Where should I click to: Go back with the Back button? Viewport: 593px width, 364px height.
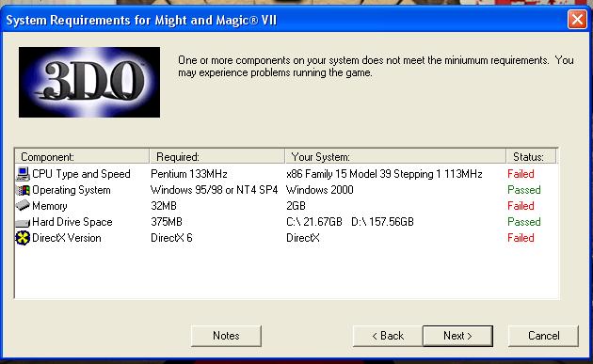(x=388, y=336)
